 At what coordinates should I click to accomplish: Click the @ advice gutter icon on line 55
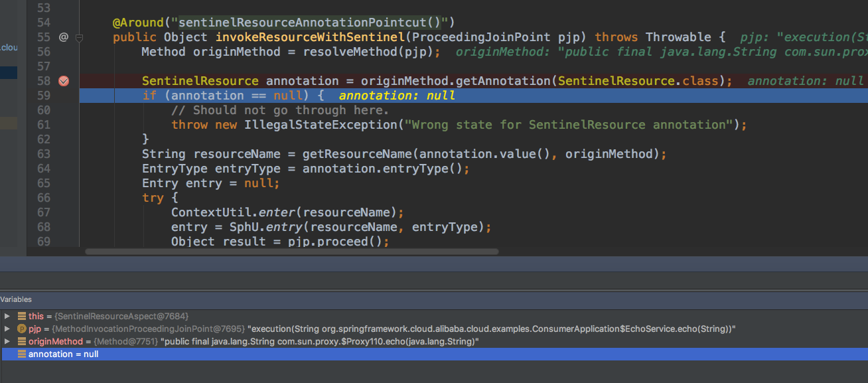(64, 37)
